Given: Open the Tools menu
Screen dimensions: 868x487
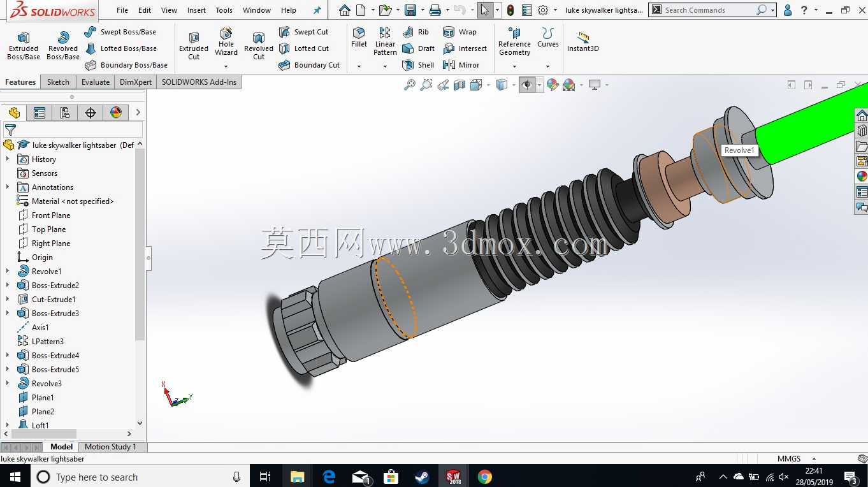Looking at the screenshot, I should [x=224, y=10].
